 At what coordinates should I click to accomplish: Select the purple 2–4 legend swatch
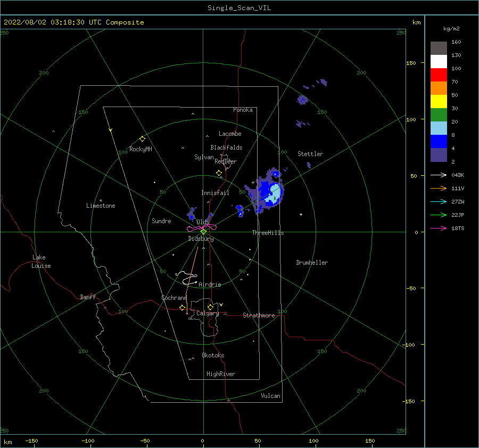439,154
